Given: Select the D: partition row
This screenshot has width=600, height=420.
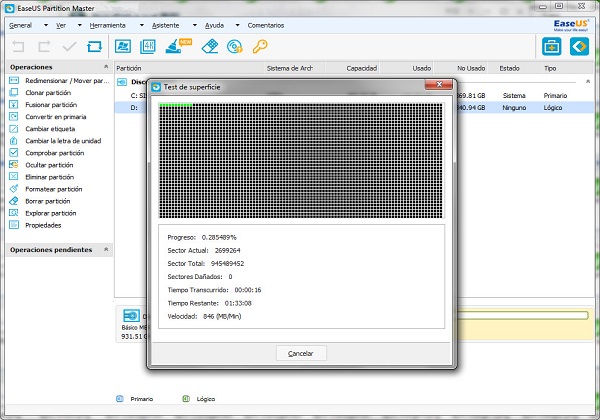Looking at the screenshot, I should [354, 107].
